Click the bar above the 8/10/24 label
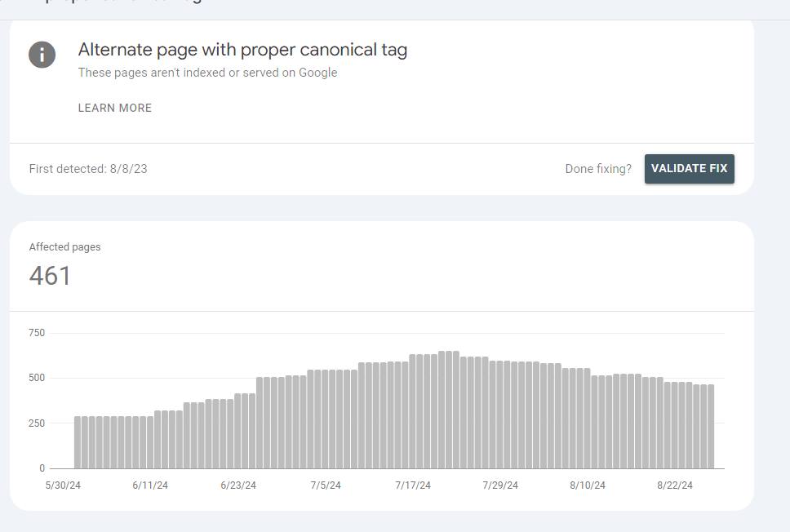 (x=587, y=419)
